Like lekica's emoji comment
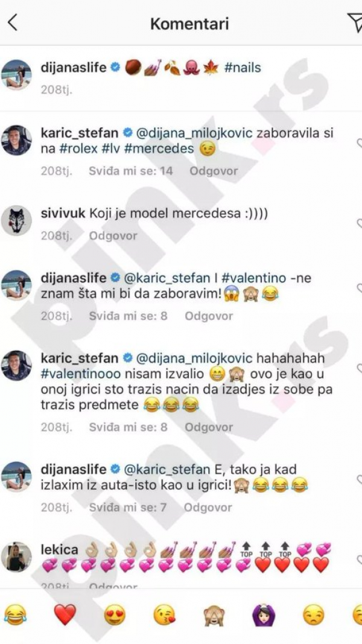The height and width of the screenshot is (644, 362). click(x=359, y=559)
